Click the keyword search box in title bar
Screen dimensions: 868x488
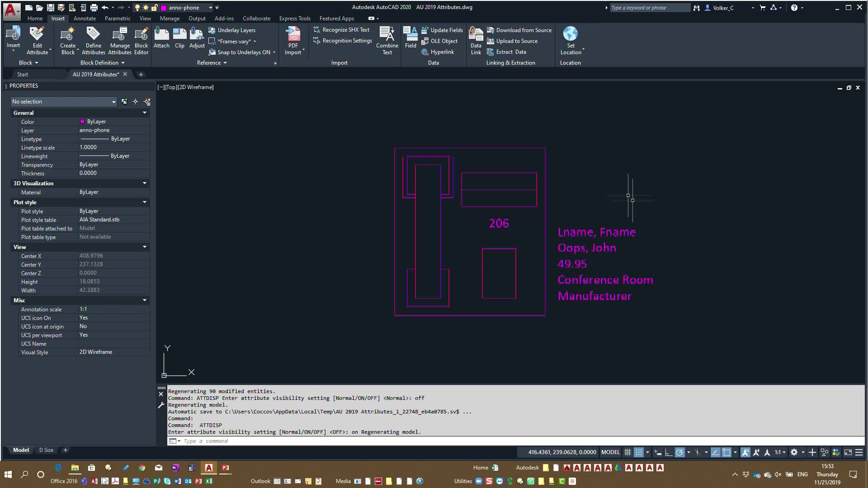[x=650, y=8]
